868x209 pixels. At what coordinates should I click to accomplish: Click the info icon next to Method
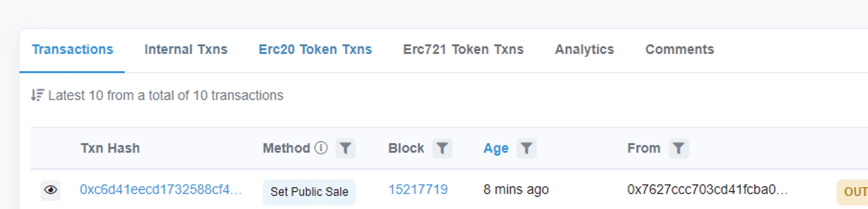pyautogui.click(x=321, y=148)
